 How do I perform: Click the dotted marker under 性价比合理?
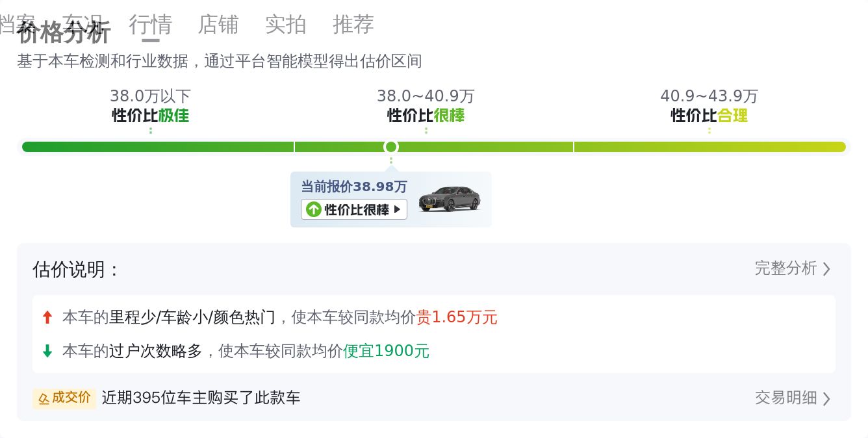point(709,129)
